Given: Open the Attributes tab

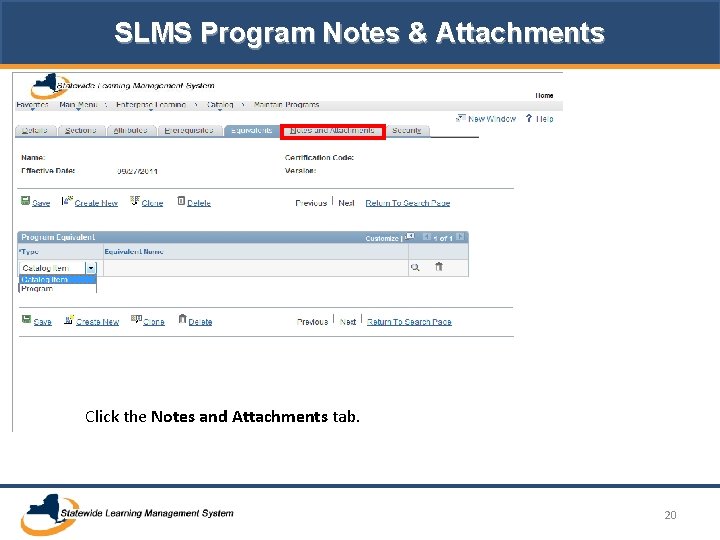Looking at the screenshot, I should pos(130,130).
